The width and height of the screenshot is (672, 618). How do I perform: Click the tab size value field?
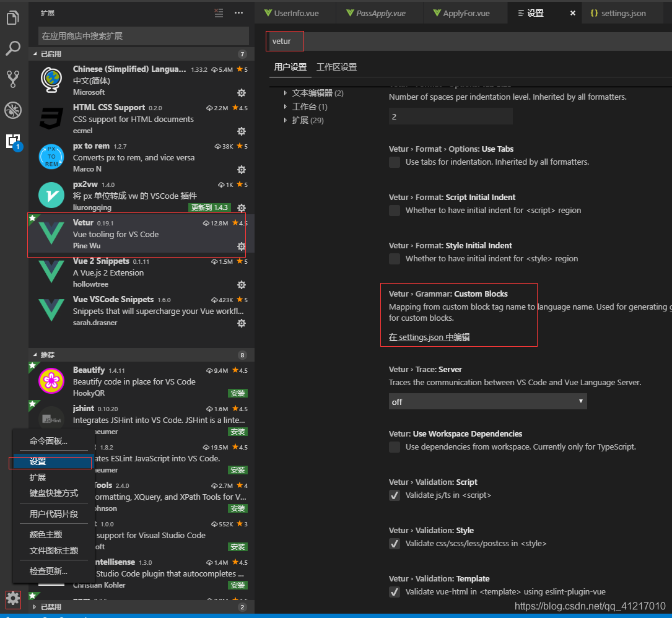pos(450,116)
